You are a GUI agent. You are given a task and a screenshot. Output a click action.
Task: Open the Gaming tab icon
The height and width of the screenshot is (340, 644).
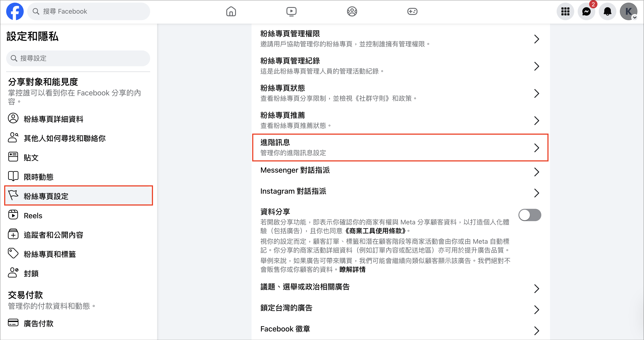point(412,11)
